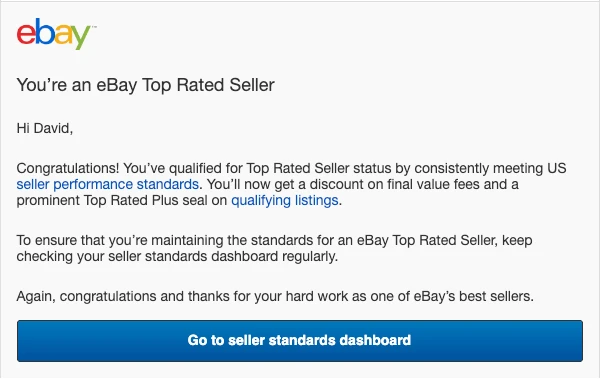Click the 'You're an eBay Top Rated Seller' heading

pos(145,85)
